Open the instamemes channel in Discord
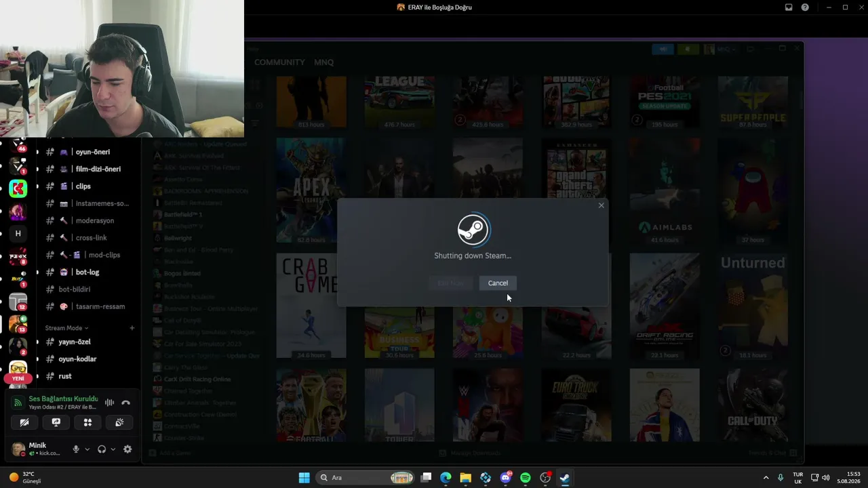Image resolution: width=868 pixels, height=488 pixels. click(87, 203)
